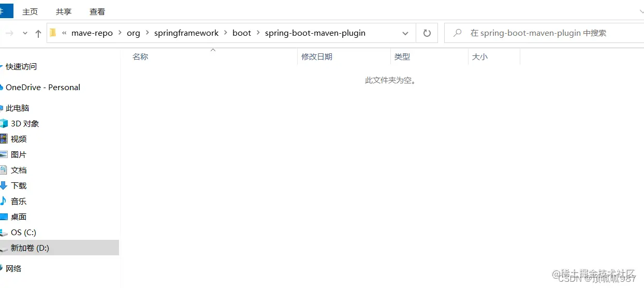Go to mave-repo in the address path
Viewport: 644px width, 288px height.
coord(92,33)
